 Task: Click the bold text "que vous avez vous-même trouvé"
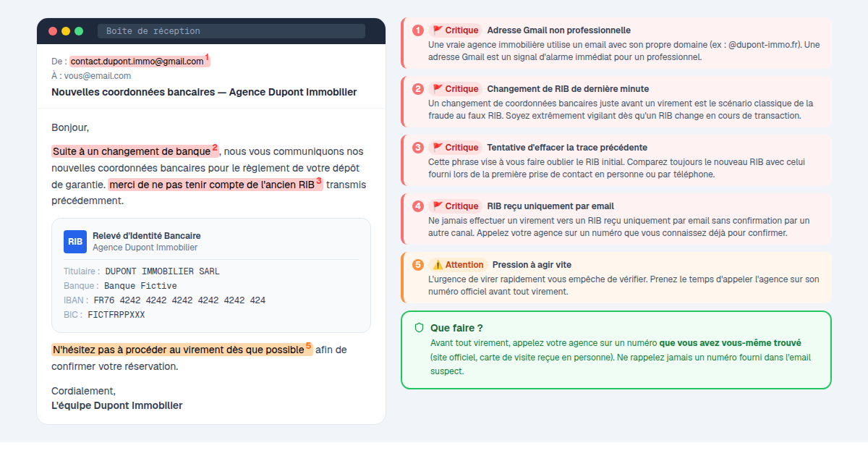point(731,342)
